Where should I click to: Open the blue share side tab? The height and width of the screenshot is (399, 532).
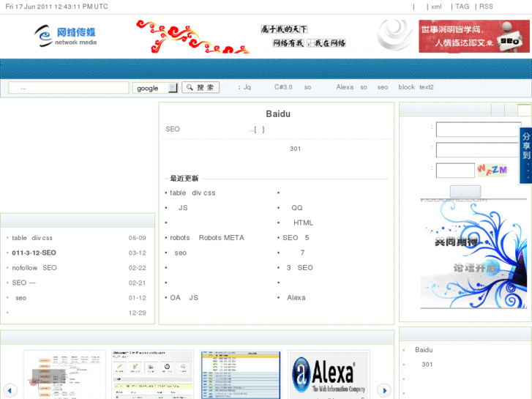coord(525,155)
